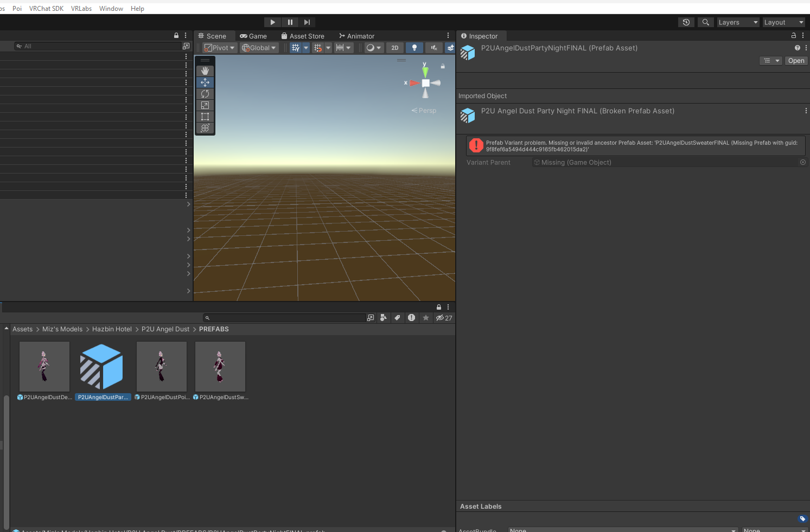The height and width of the screenshot is (532, 810).
Task: Select the Hand view tool
Action: (x=205, y=71)
